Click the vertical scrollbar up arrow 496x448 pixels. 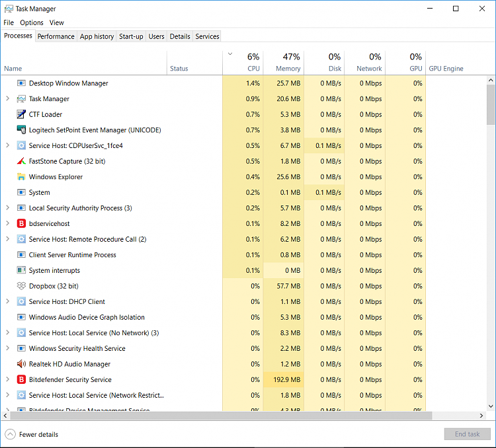point(491,80)
